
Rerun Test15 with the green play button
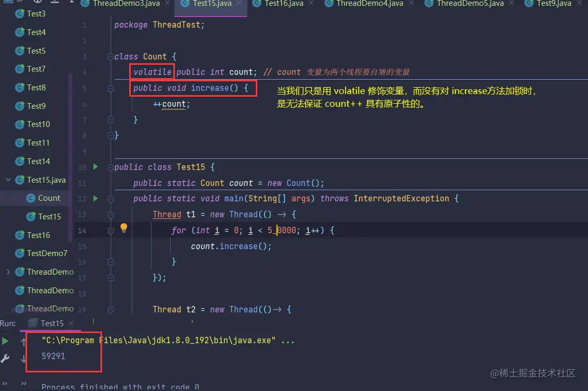(5, 341)
